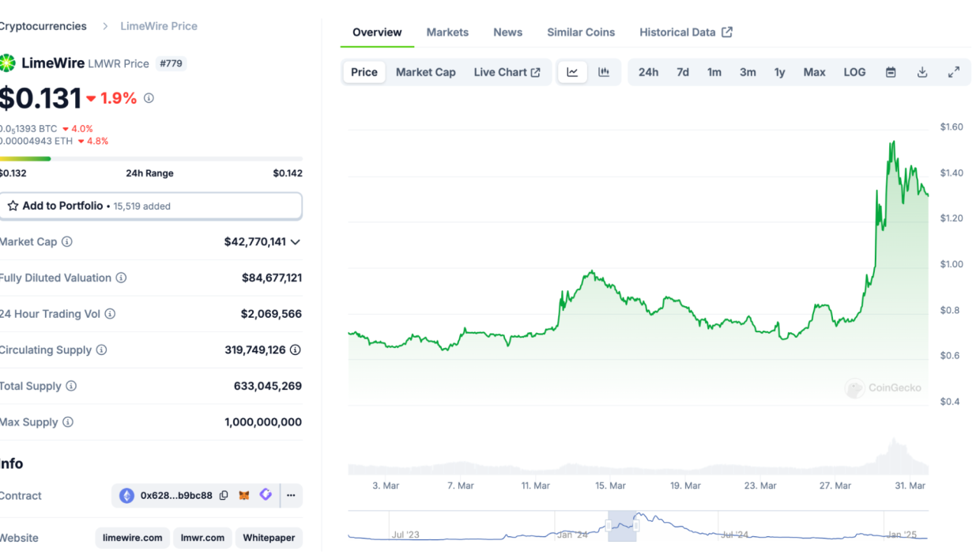Screen dimensions: 980x552
Task: Show Market Cap chart mode
Action: (x=426, y=72)
